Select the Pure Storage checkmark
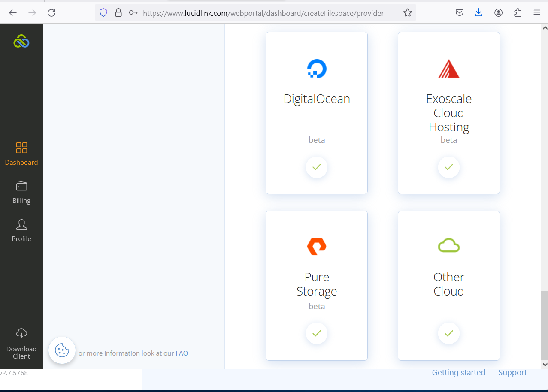 pyautogui.click(x=317, y=333)
